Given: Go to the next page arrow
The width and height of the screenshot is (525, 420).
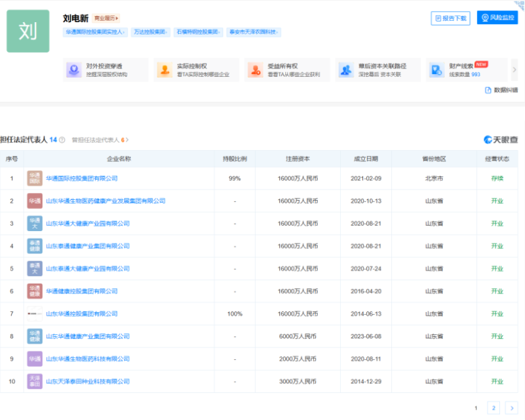Looking at the screenshot, I should (511, 408).
